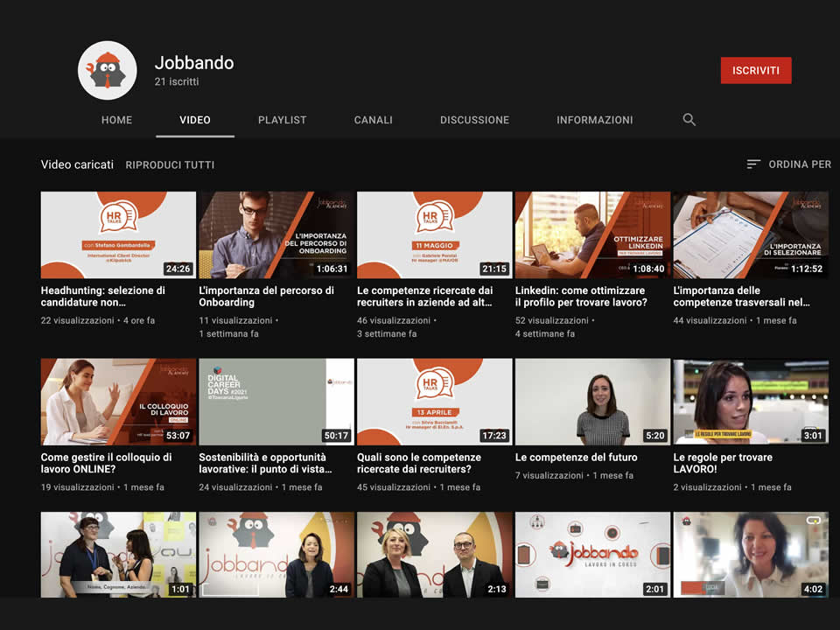840x630 pixels.
Task: Click the Jobbando channel avatar
Action: point(107,70)
